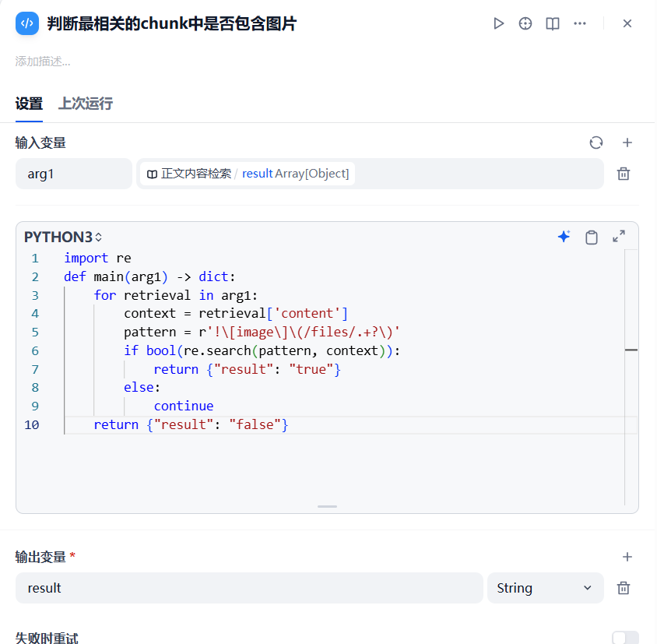Edit the arg1 variable name field
657x644 pixels.
point(74,174)
